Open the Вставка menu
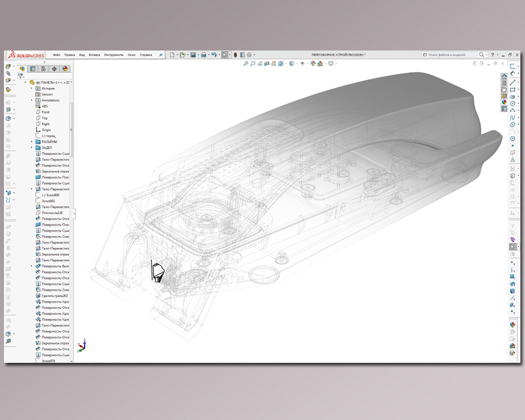 [x=94, y=55]
